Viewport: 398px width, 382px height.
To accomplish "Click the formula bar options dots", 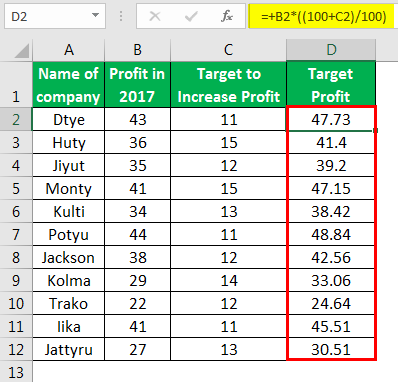I will tap(121, 16).
